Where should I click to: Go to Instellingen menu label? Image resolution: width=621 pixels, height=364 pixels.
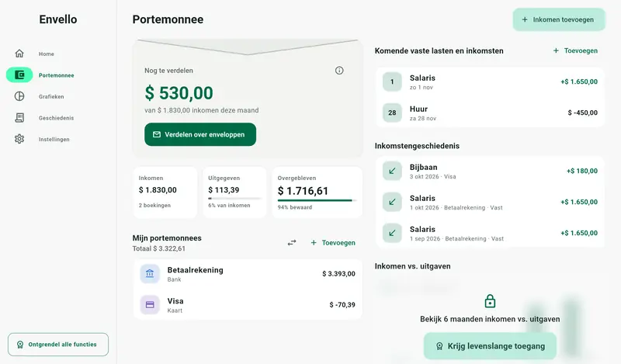coord(54,140)
